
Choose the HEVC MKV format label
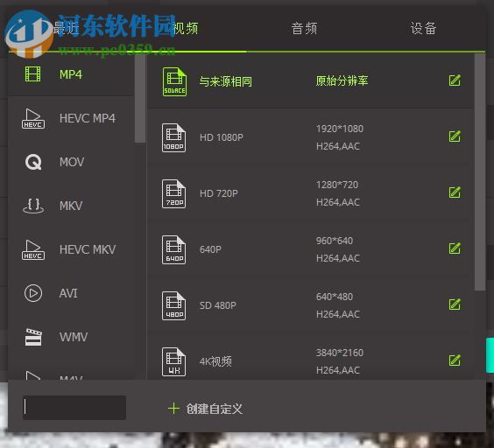pyautogui.click(x=88, y=249)
